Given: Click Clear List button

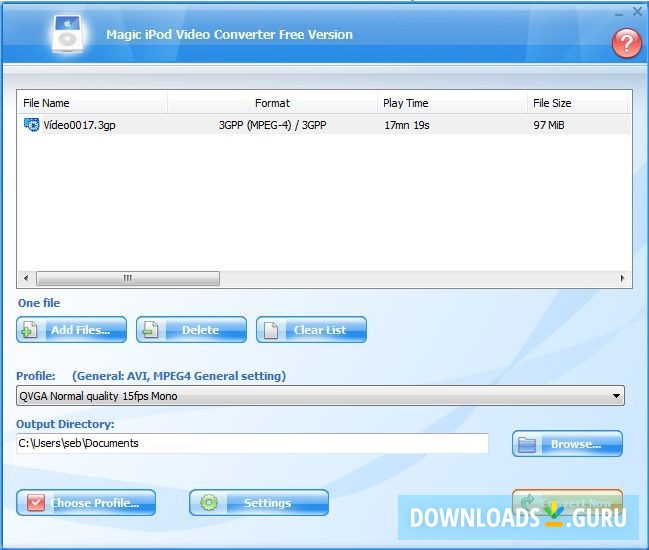Looking at the screenshot, I should pyautogui.click(x=311, y=330).
